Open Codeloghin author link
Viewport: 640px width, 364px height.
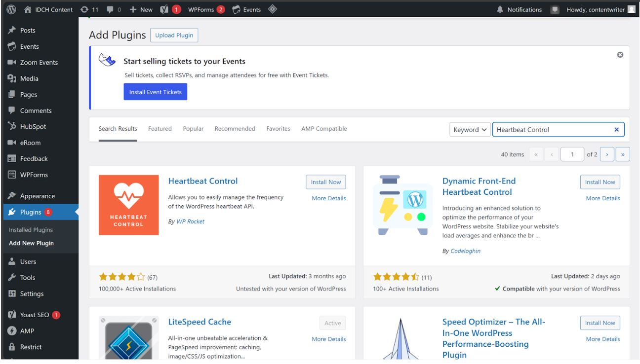466,251
